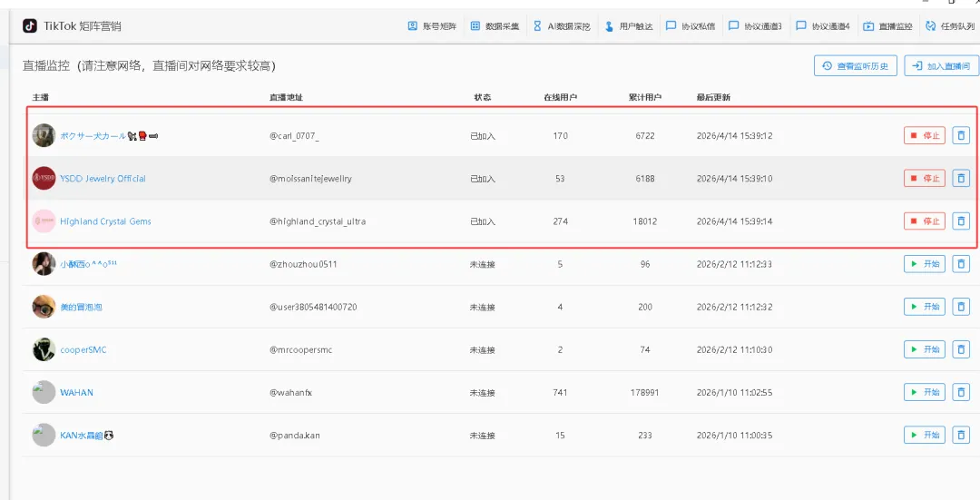
Task: Open YSDD Jewelry Official streamer link
Action: [103, 179]
